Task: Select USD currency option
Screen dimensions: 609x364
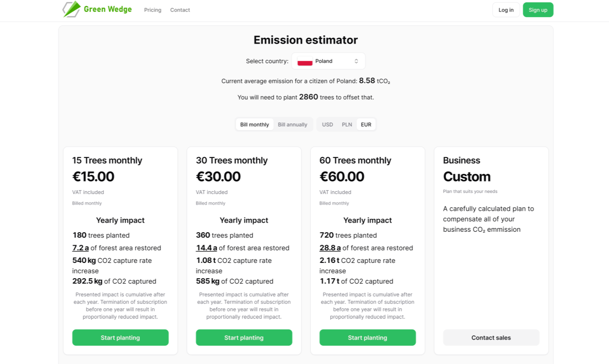Action: pos(327,125)
